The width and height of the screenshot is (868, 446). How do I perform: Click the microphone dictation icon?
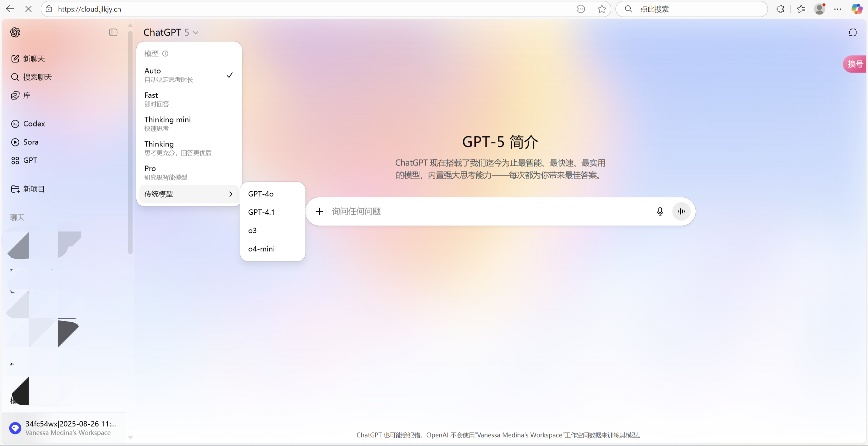[x=659, y=211]
